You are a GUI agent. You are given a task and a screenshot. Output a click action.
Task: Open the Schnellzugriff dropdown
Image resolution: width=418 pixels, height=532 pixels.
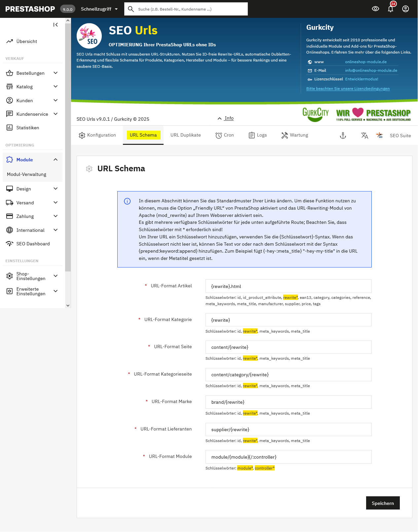(99, 9)
